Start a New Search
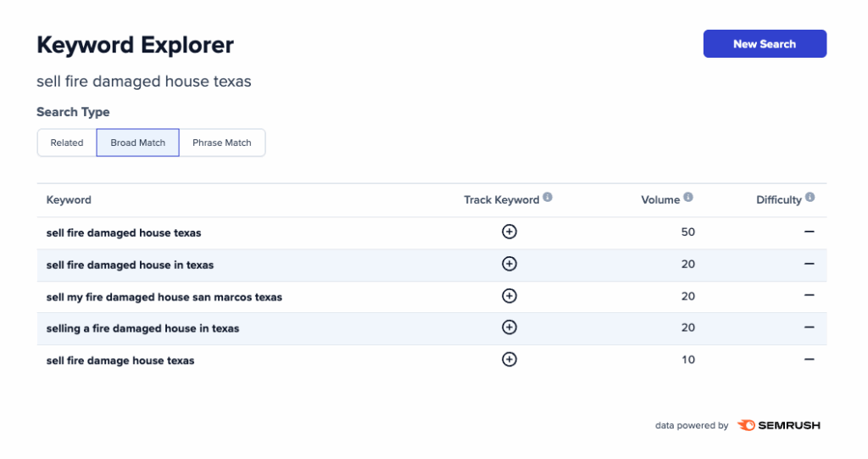This screenshot has height=459, width=868. pyautogui.click(x=765, y=44)
